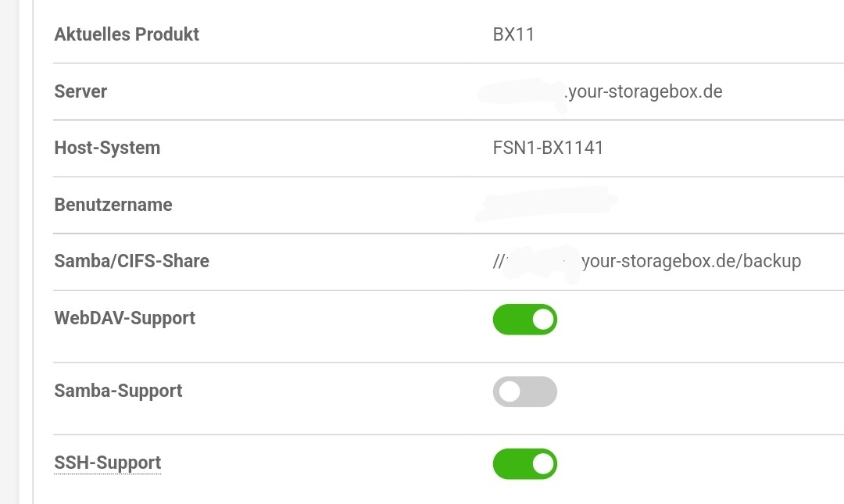Disable the SSH-Support toggle
The width and height of the screenshot is (844, 504).
(524, 463)
